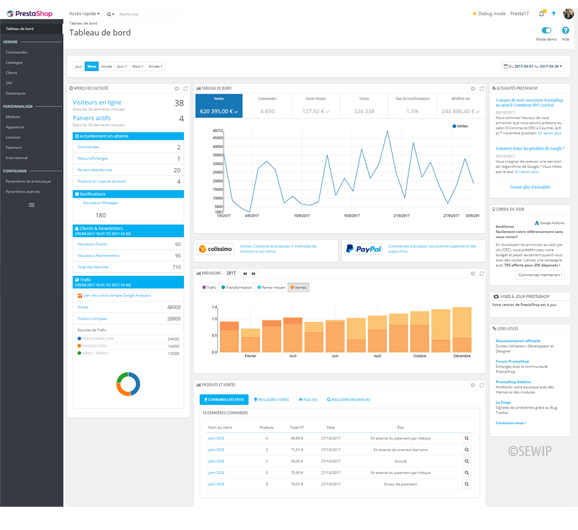
Task: Open Commandes récentes tab
Action: point(224,400)
